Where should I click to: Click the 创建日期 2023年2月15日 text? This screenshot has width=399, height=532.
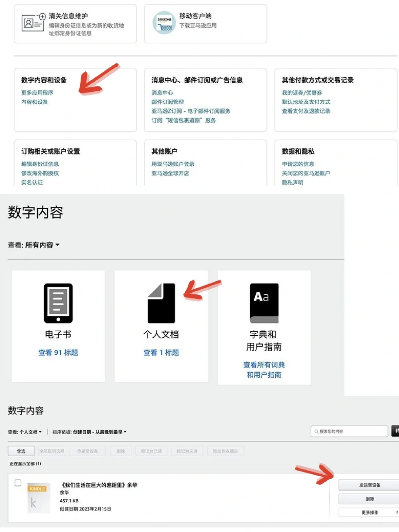[85, 509]
